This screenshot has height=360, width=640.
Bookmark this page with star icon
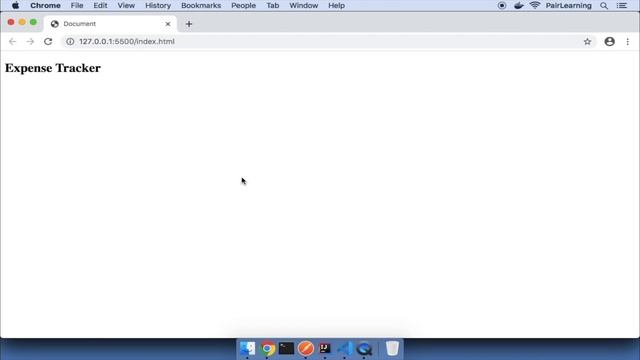[587, 42]
